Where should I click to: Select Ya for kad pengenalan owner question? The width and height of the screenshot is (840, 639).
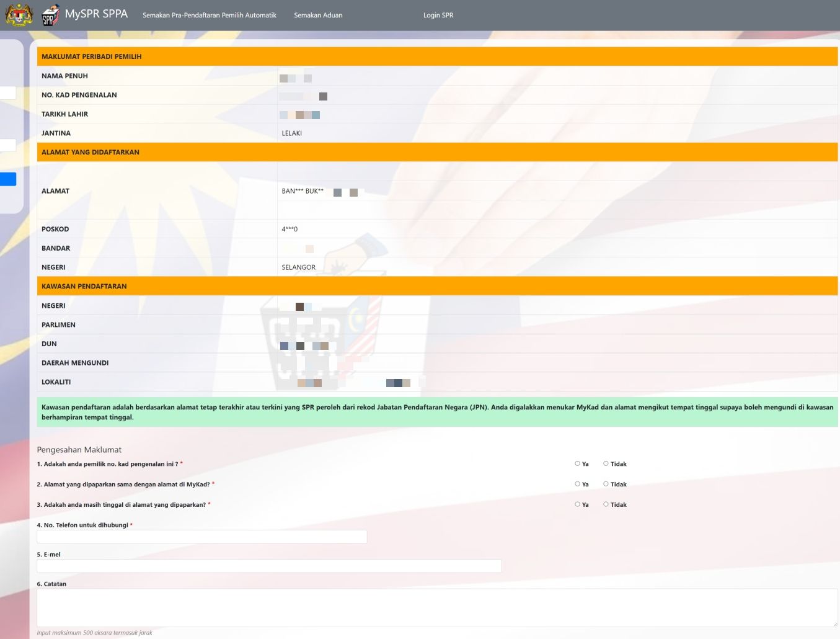(577, 463)
